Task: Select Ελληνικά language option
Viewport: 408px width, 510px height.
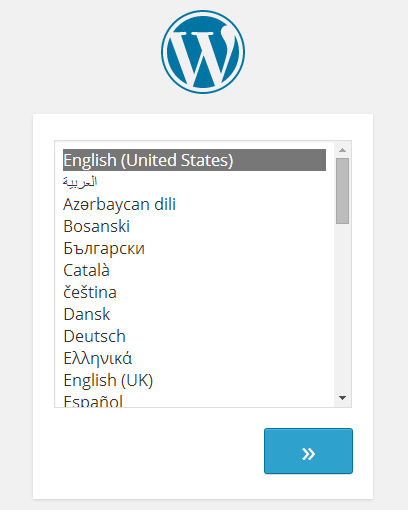Action: coord(194,358)
